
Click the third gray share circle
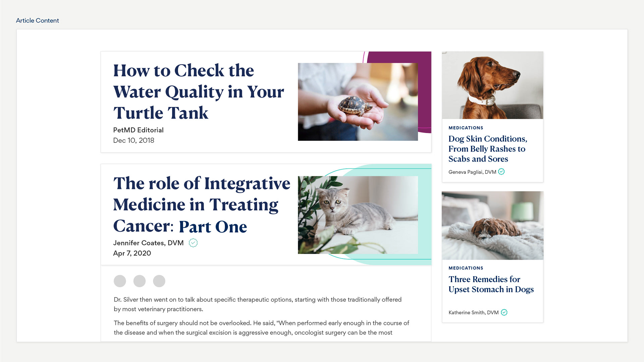[x=159, y=281]
